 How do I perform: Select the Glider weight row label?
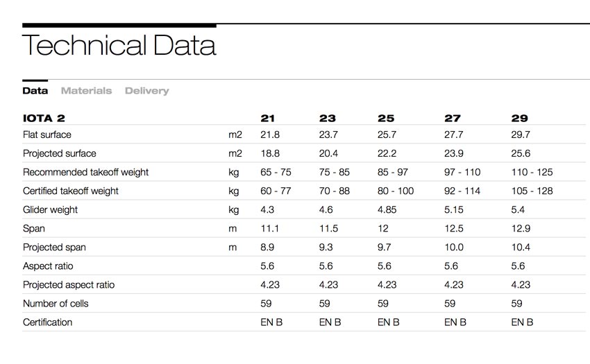point(50,210)
